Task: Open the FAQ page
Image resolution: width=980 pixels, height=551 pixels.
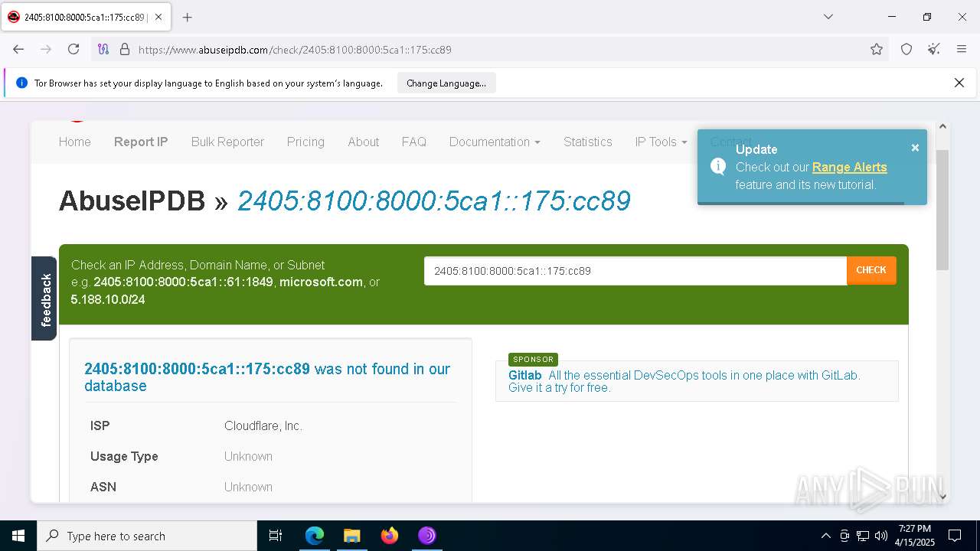Action: pos(413,142)
